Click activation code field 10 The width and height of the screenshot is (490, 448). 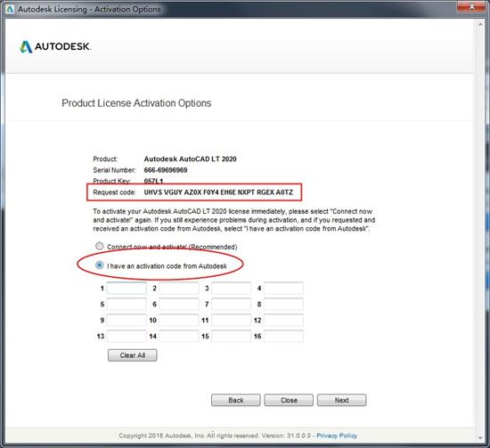179,321
